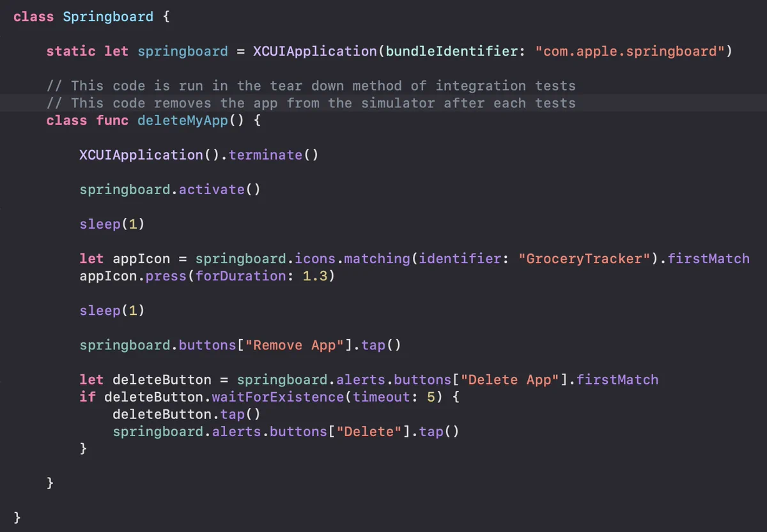Click the first sleep(1) call after activate
767x532 pixels.
coord(112,224)
